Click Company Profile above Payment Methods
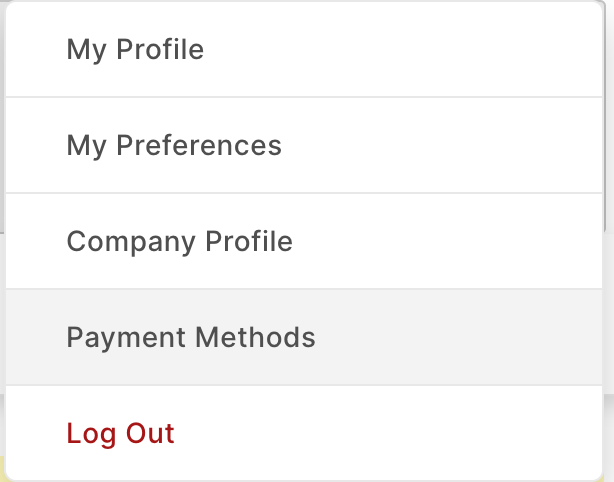614x482 pixels. tap(304, 241)
